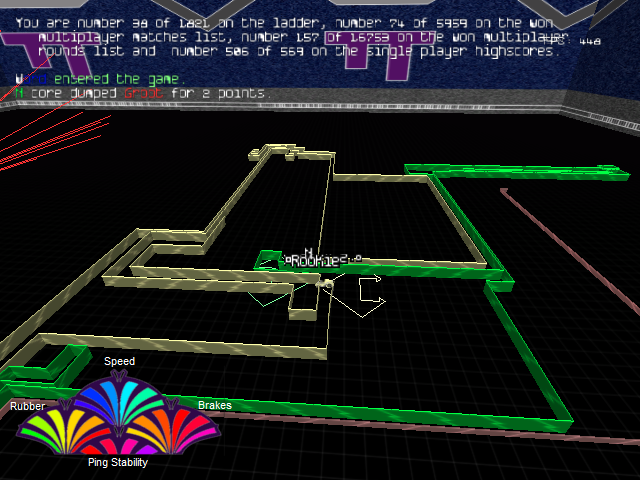Click the 'Ping Stability' label text
The image size is (640, 480).
pos(117,462)
